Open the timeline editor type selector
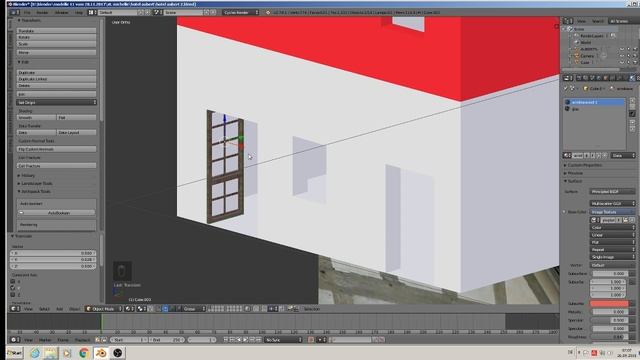 tap(15, 340)
